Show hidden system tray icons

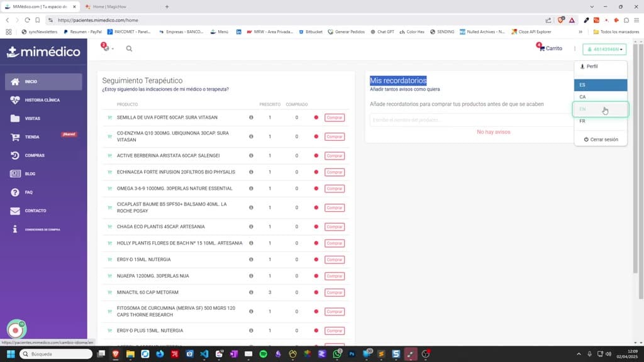[579, 354]
